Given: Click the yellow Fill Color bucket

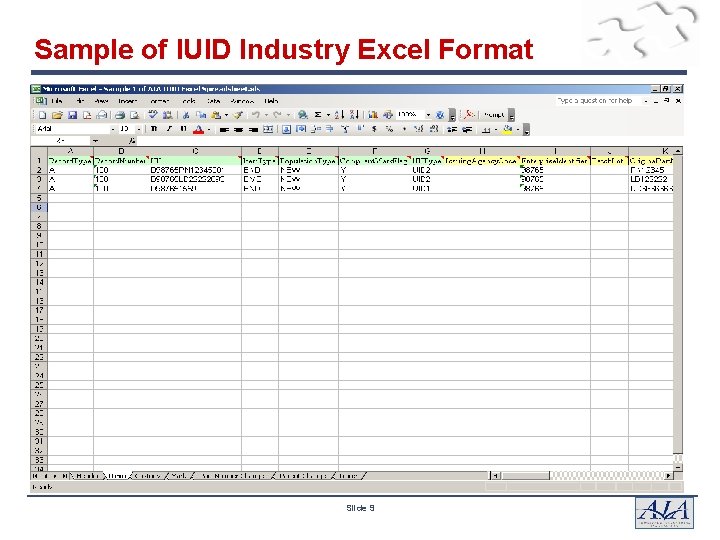Looking at the screenshot, I should [x=507, y=130].
